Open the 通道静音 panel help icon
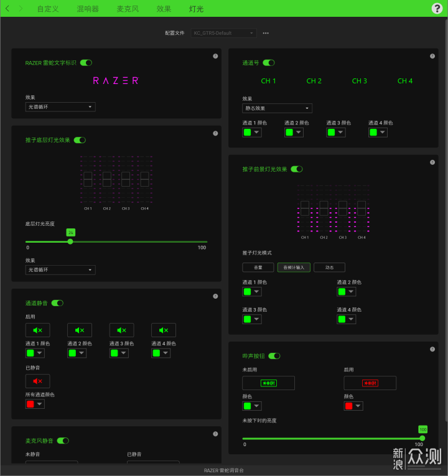This screenshot has width=448, height=476. pyautogui.click(x=215, y=296)
